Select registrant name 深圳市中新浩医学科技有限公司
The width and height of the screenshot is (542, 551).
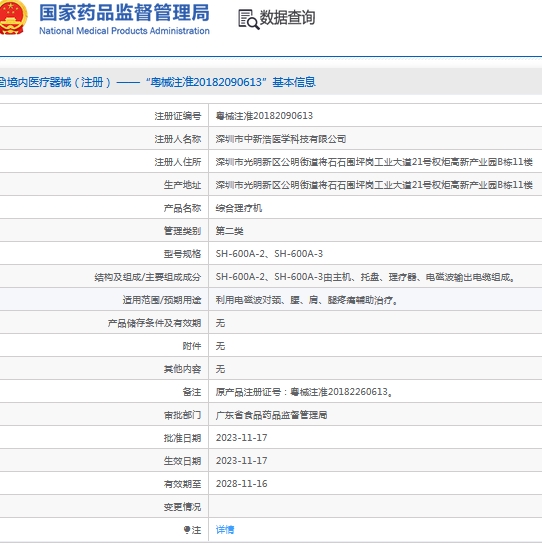pos(281,139)
